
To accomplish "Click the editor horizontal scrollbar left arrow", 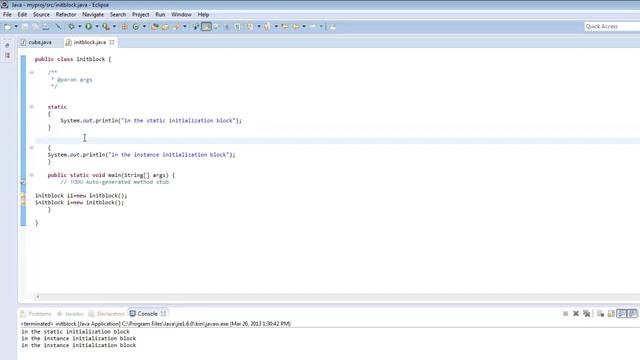I will pyautogui.click(x=38, y=297).
